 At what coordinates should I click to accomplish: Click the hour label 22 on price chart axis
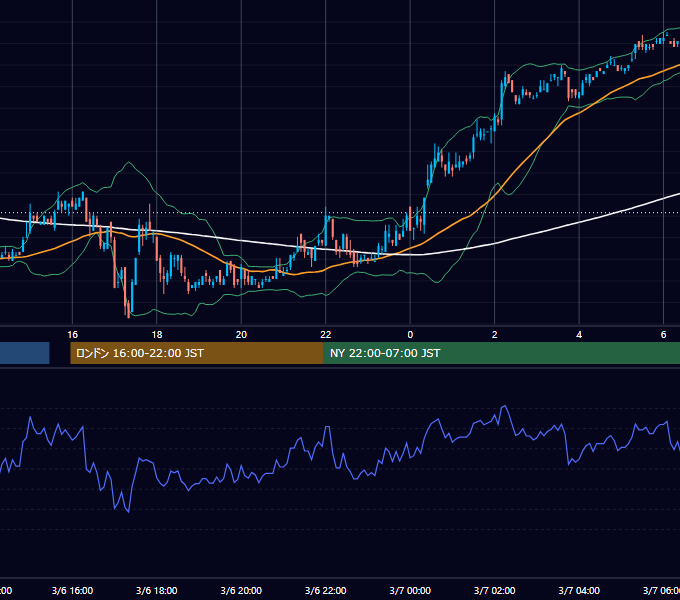[326, 335]
